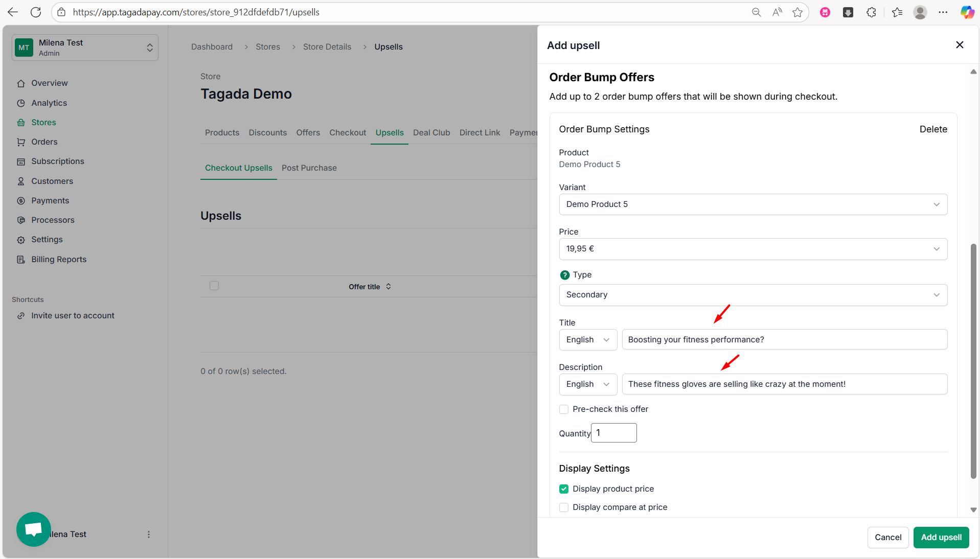
Task: Delete the order bump settings
Action: [x=933, y=129]
